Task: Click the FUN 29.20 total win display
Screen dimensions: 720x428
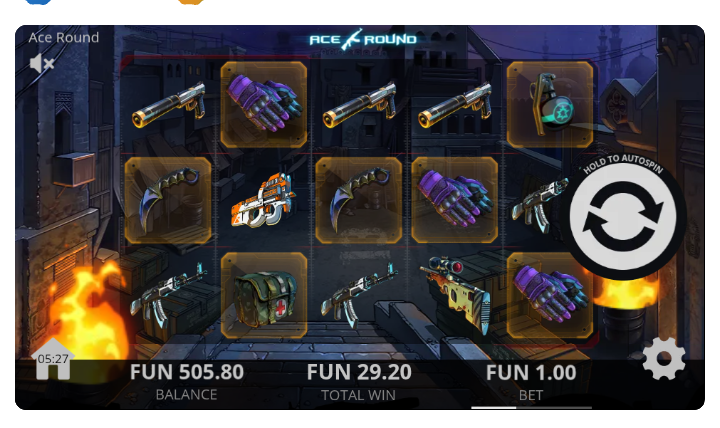Action: [359, 372]
